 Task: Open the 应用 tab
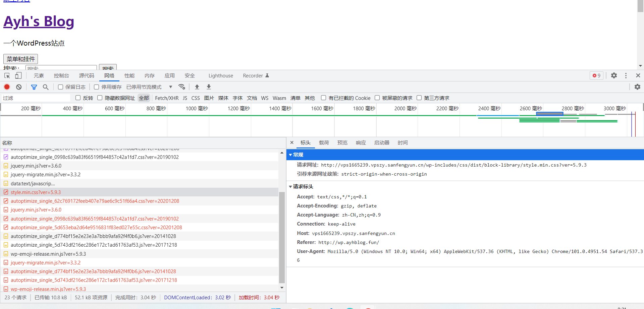[x=170, y=76]
